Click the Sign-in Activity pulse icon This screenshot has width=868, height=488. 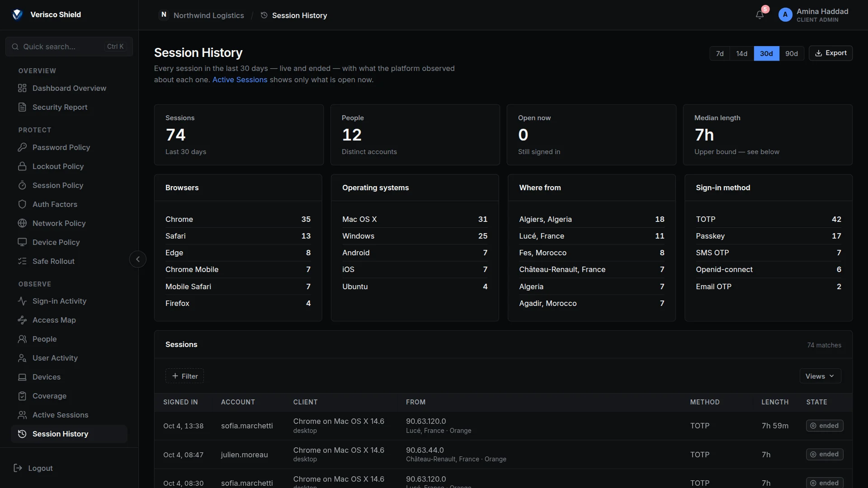point(22,301)
